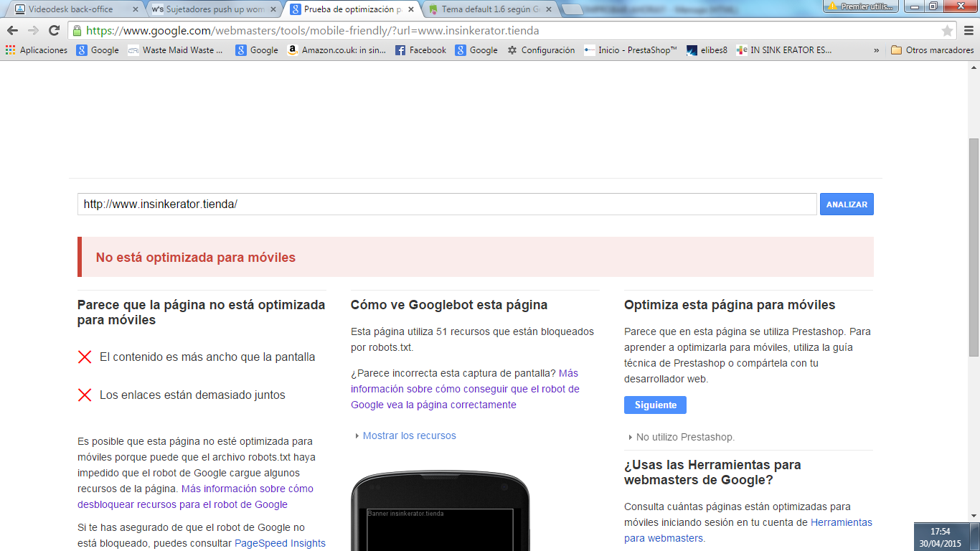Select the Prueba de optimización tab
The image size is (980, 551).
(x=352, y=9)
